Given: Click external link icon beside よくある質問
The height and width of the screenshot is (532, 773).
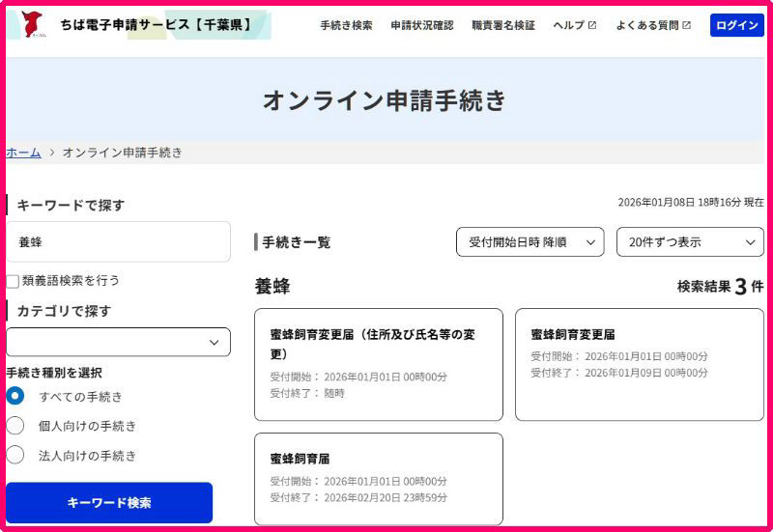Looking at the screenshot, I should coord(687,26).
